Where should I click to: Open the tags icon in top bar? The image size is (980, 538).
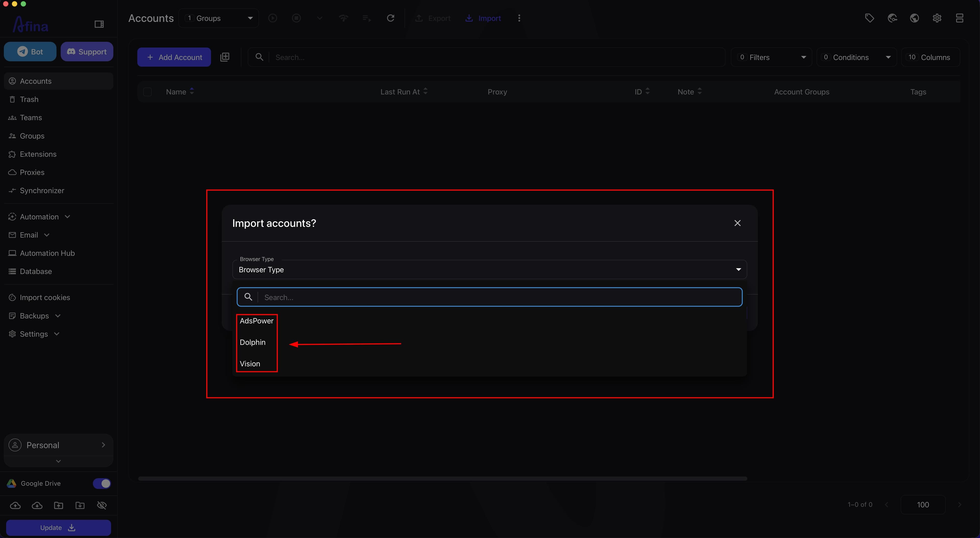[x=869, y=18]
